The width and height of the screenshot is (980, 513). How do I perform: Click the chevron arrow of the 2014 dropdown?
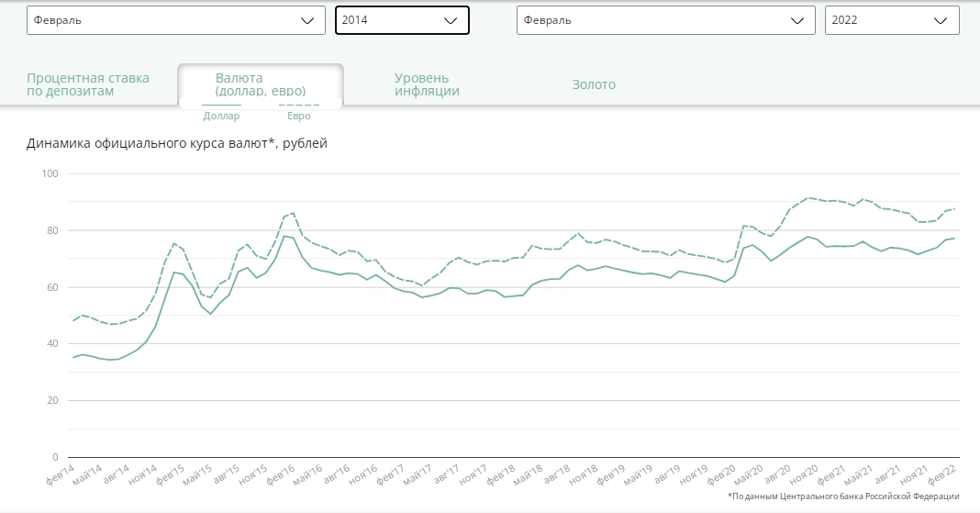click(450, 20)
